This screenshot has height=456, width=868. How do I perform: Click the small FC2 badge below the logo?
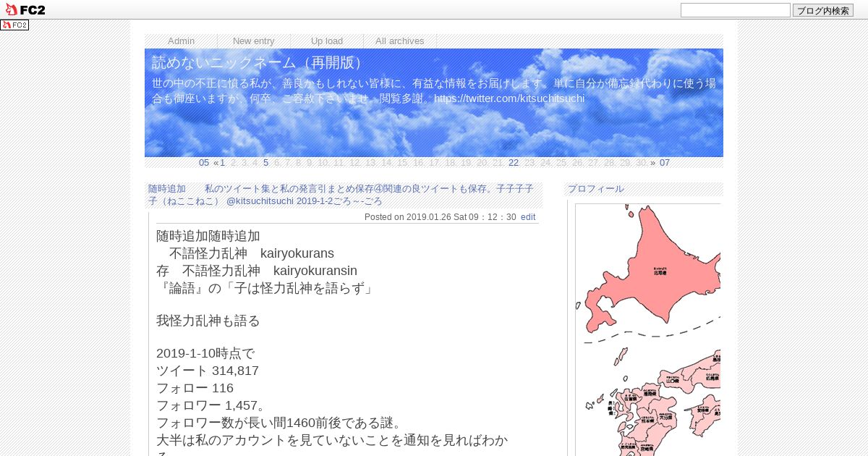(x=14, y=25)
